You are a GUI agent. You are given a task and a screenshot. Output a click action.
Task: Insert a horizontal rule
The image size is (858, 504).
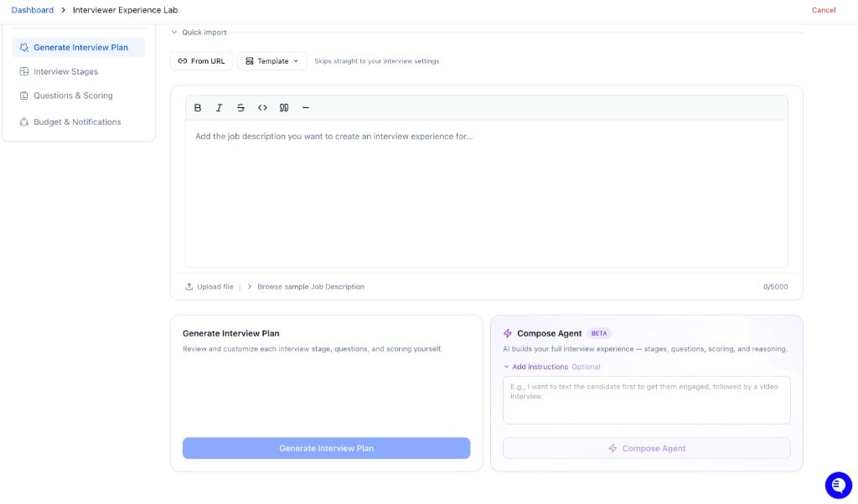click(305, 108)
